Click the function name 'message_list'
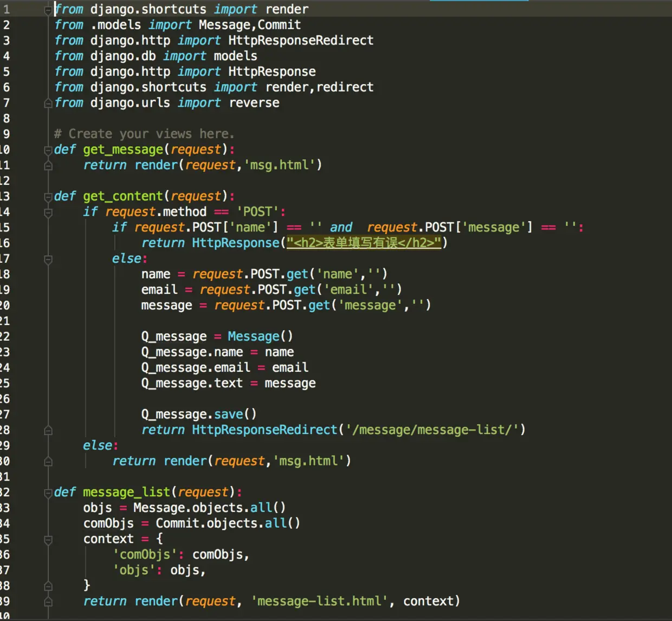 pos(127,492)
